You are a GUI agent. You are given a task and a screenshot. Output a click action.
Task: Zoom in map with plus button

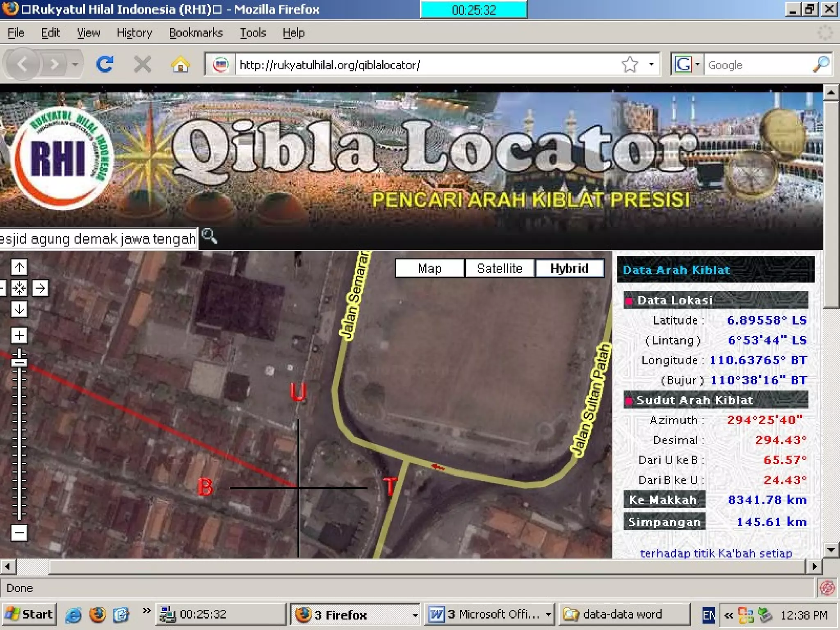[x=19, y=336]
